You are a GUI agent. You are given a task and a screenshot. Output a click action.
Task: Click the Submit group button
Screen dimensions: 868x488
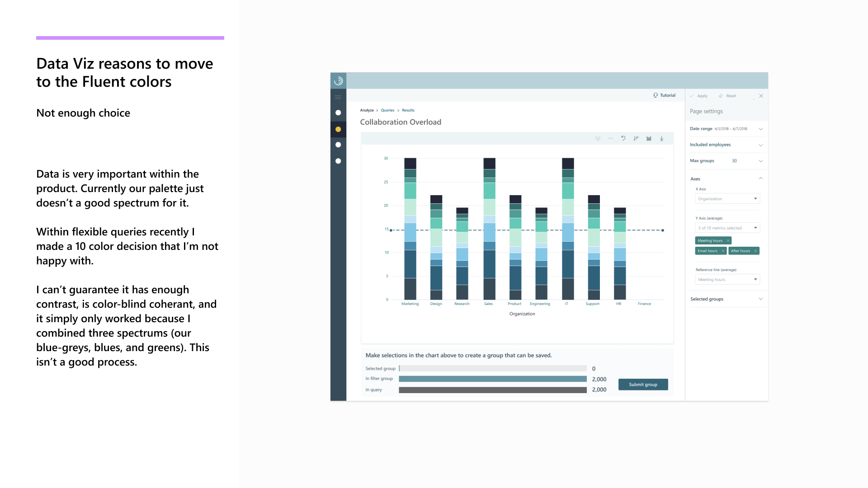pos(643,384)
